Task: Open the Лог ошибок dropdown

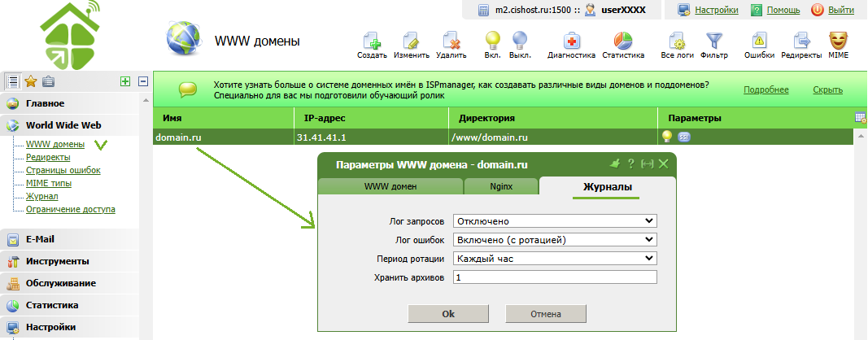Action: 555,240
